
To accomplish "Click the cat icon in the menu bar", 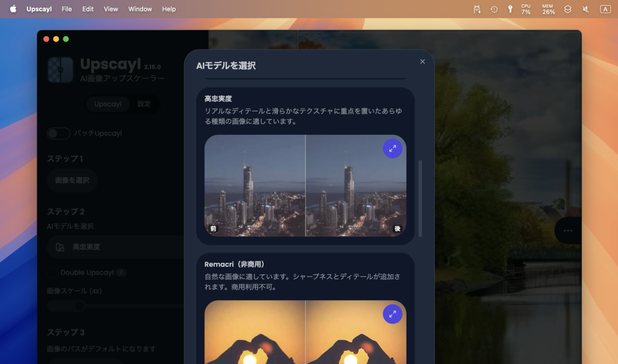I will click(x=477, y=9).
